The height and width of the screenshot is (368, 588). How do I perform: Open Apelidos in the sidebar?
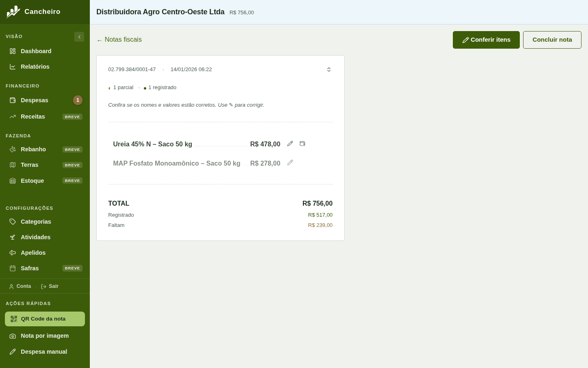coord(45,253)
